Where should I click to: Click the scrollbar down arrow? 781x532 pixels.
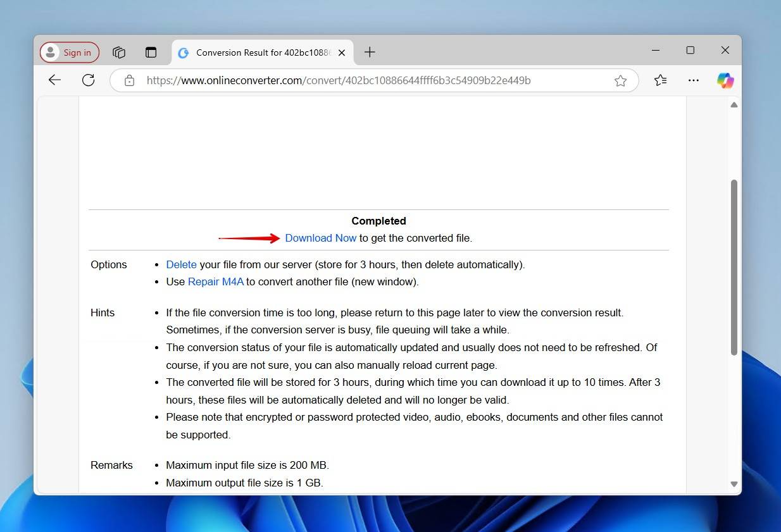pos(734,483)
